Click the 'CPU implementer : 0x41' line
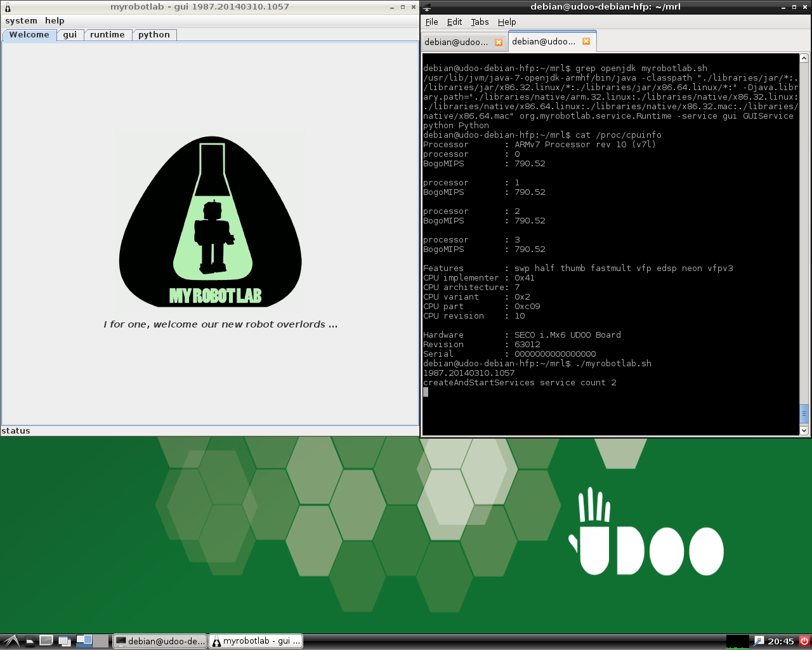The image size is (812, 650). [479, 278]
